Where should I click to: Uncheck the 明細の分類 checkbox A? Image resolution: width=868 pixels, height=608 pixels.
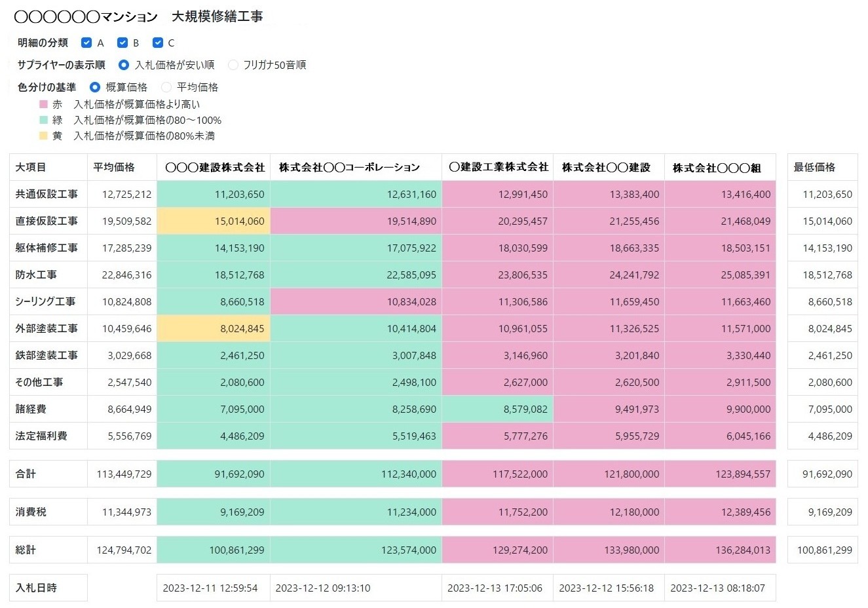86,43
